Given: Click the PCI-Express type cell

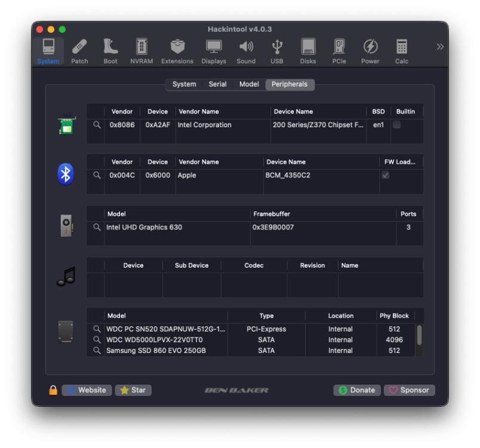Looking at the screenshot, I should pyautogui.click(x=266, y=329).
